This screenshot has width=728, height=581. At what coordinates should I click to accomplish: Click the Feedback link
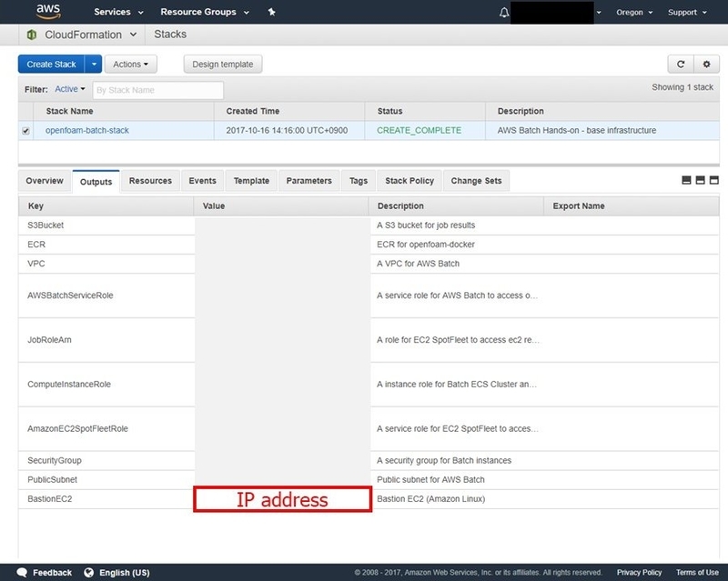52,573
